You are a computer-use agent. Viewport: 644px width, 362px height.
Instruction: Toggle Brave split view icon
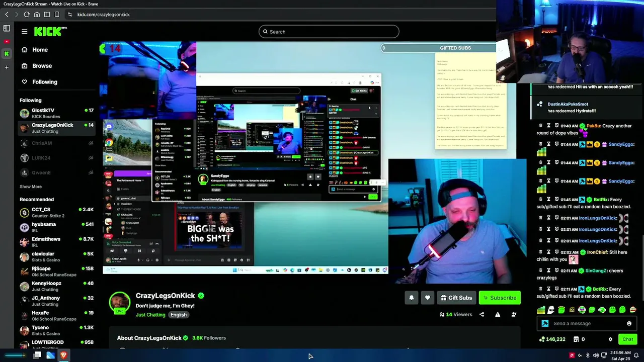point(47,15)
